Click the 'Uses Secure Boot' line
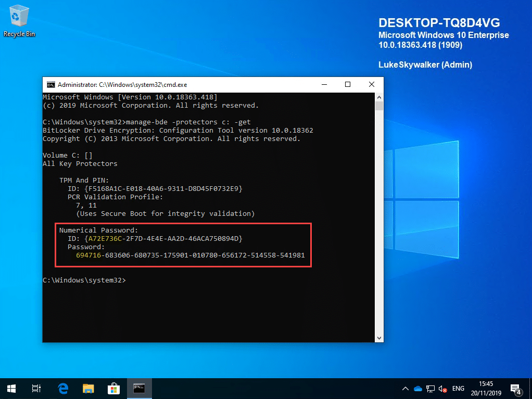Image resolution: width=532 pixels, height=399 pixels. (x=165, y=214)
